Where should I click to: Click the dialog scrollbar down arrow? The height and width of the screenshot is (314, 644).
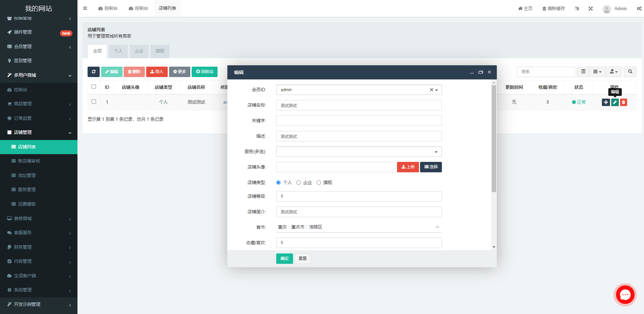[494, 247]
